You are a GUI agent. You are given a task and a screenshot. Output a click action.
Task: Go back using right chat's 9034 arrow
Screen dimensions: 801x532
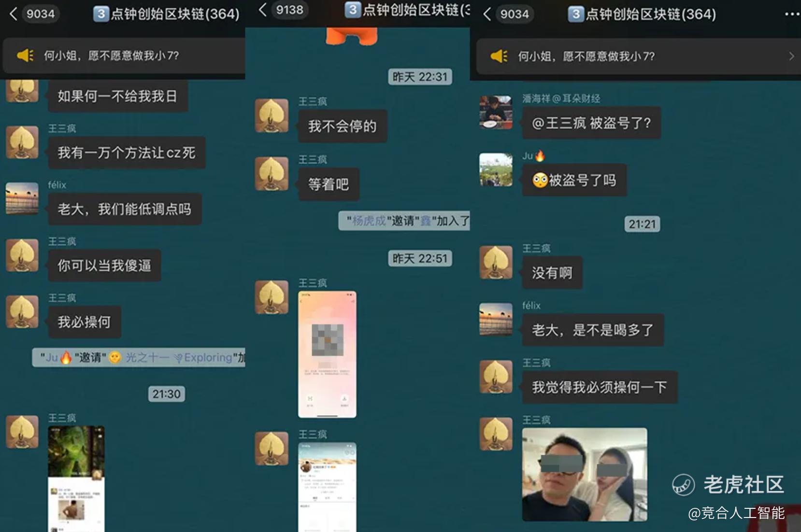tap(487, 14)
